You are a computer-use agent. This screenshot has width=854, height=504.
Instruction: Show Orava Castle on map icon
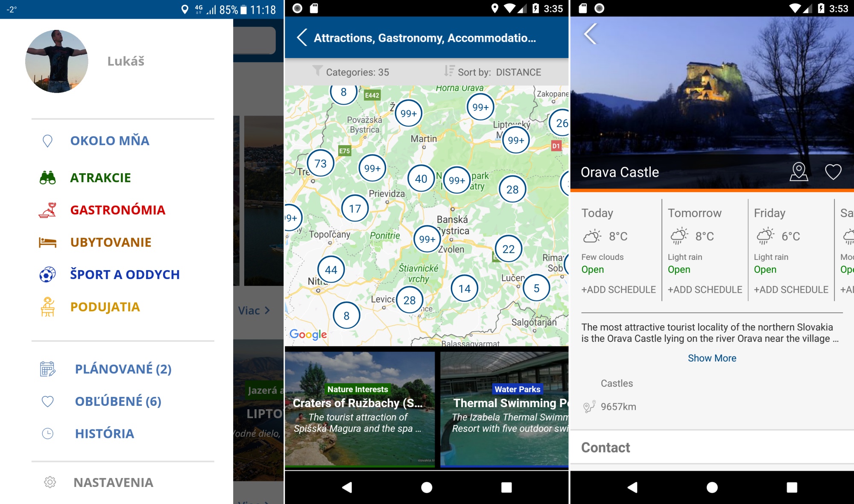[x=798, y=172]
